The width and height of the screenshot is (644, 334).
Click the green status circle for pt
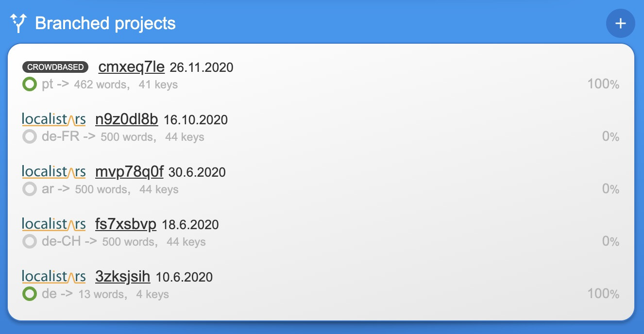(30, 84)
